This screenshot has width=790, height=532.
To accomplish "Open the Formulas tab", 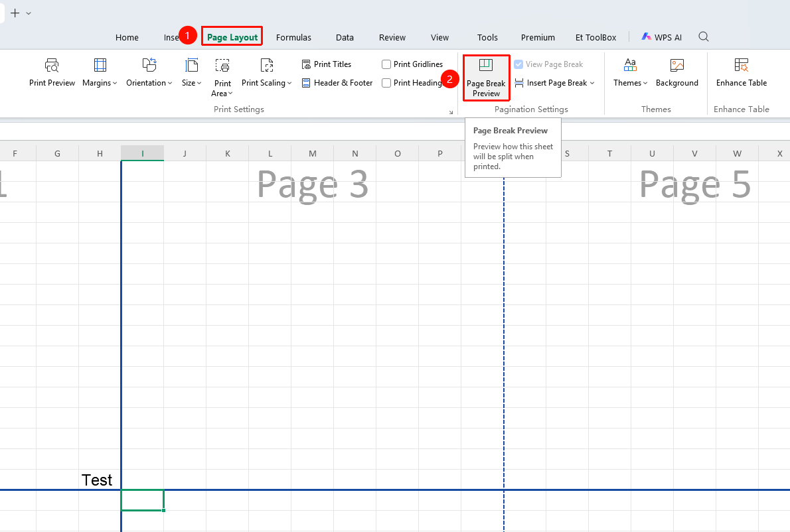I will pyautogui.click(x=293, y=37).
